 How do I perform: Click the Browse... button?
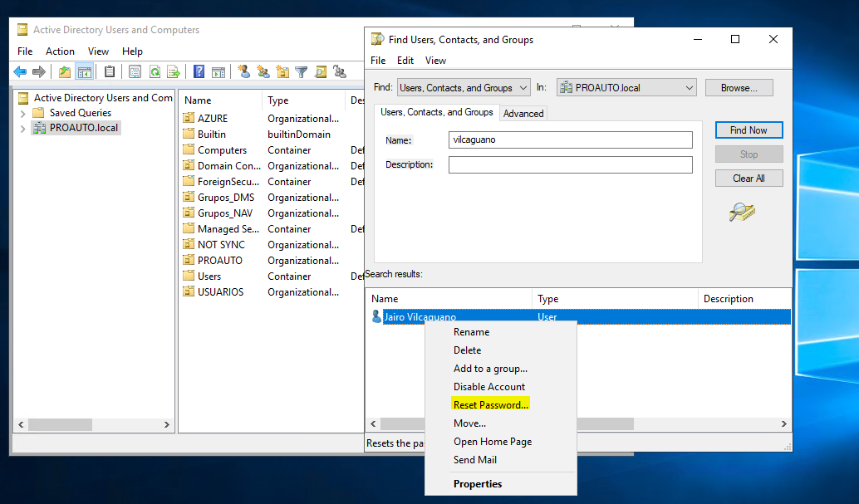pos(739,88)
